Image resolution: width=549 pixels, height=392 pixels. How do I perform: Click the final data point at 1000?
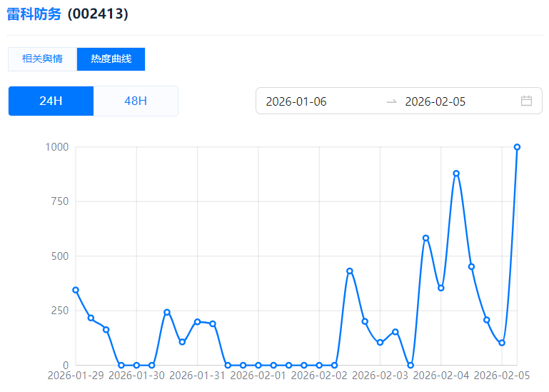517,147
